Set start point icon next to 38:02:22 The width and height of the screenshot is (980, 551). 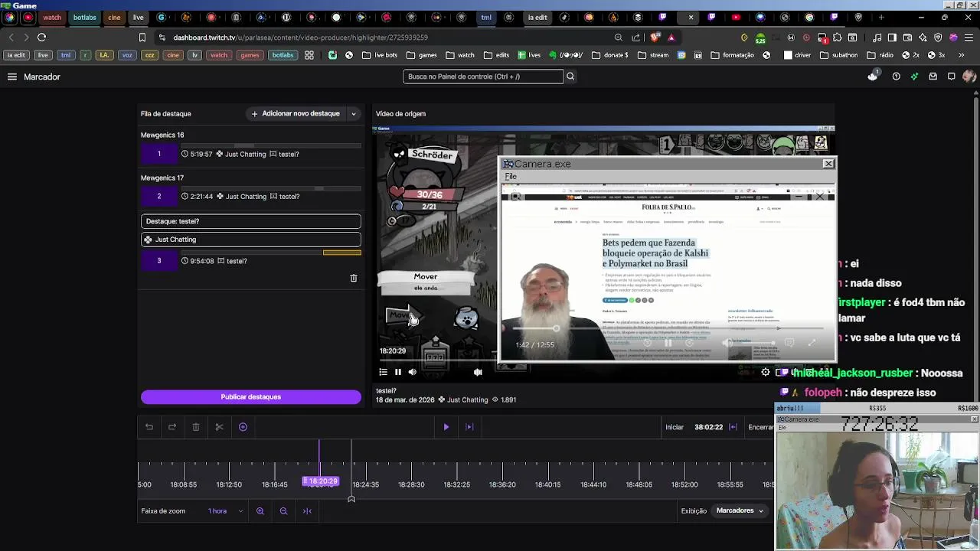[x=733, y=427]
